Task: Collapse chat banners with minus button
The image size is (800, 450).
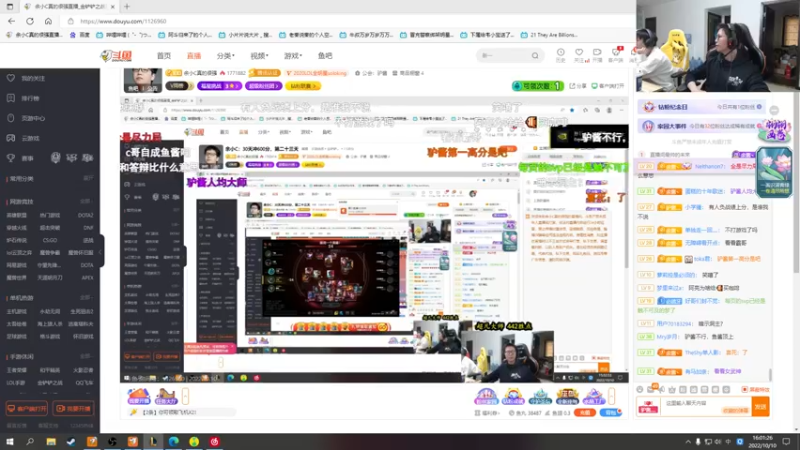Action: point(774,110)
